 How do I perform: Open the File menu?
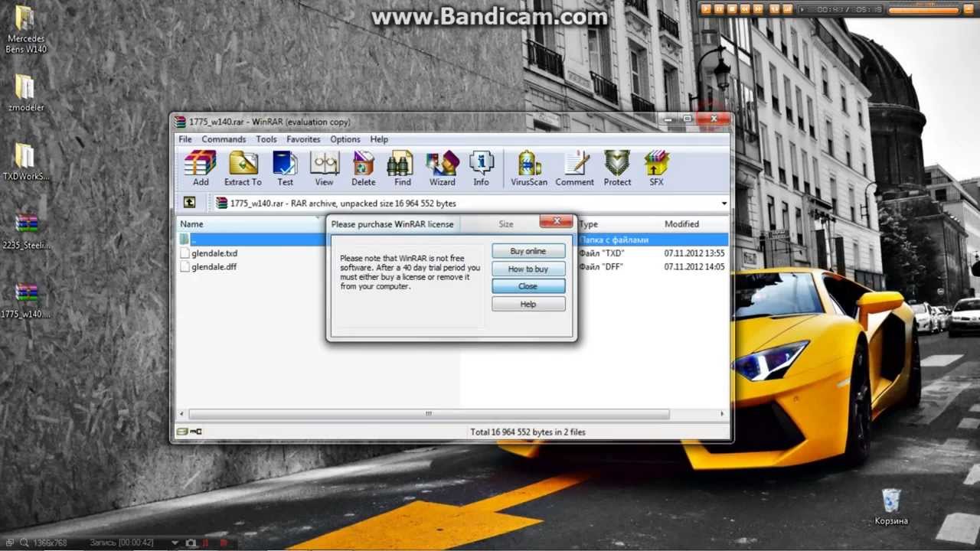click(185, 139)
